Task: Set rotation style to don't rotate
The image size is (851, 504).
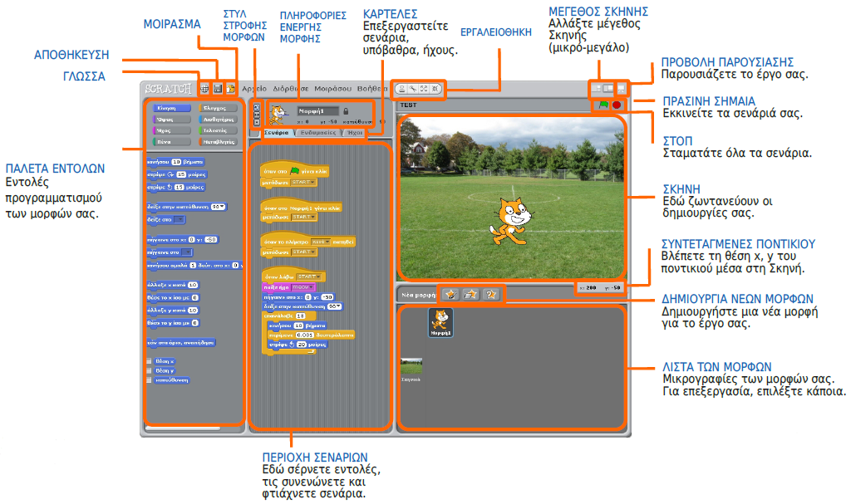Action: pyautogui.click(x=258, y=123)
